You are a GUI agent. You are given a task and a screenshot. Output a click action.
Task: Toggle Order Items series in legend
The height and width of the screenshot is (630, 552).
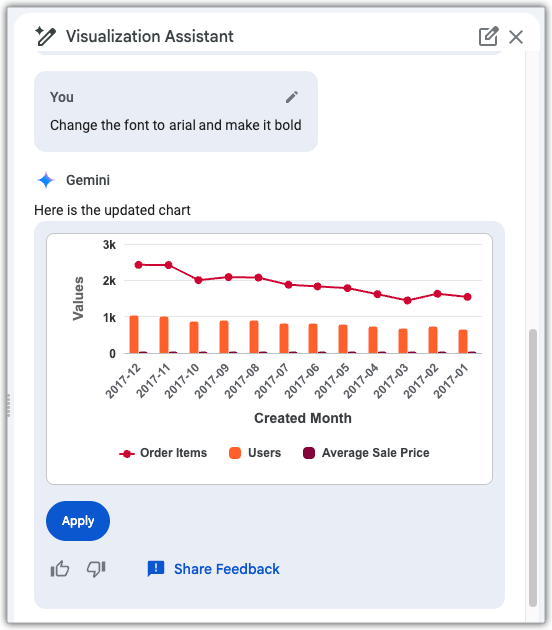(163, 453)
